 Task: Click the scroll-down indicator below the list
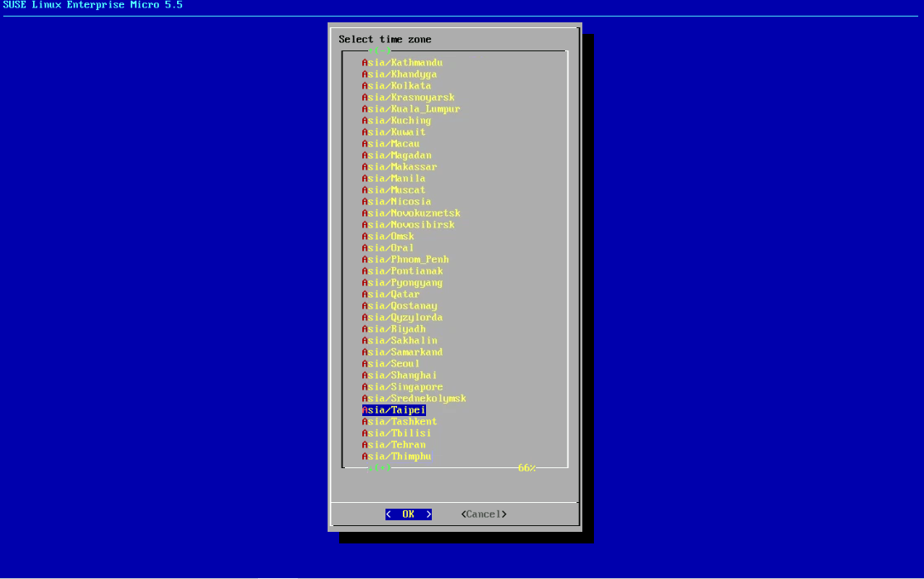pos(380,467)
